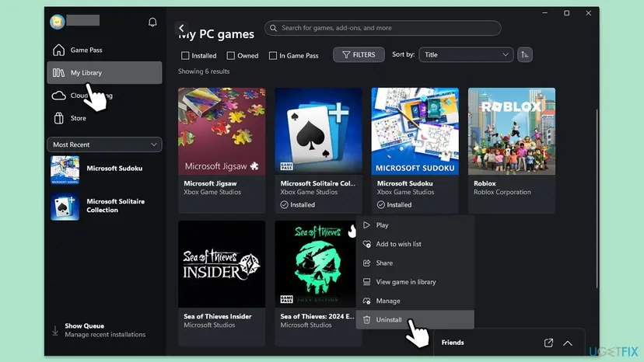Tick the Owned checkbox

(x=231, y=55)
